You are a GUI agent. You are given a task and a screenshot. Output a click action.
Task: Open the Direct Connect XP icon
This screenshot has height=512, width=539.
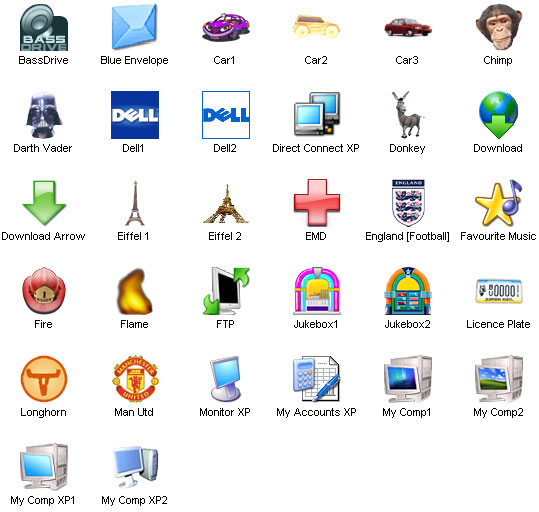(317, 114)
